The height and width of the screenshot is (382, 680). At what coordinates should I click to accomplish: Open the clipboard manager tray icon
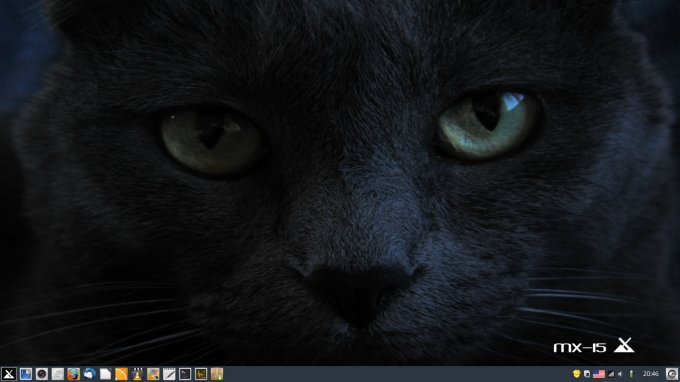pos(587,374)
